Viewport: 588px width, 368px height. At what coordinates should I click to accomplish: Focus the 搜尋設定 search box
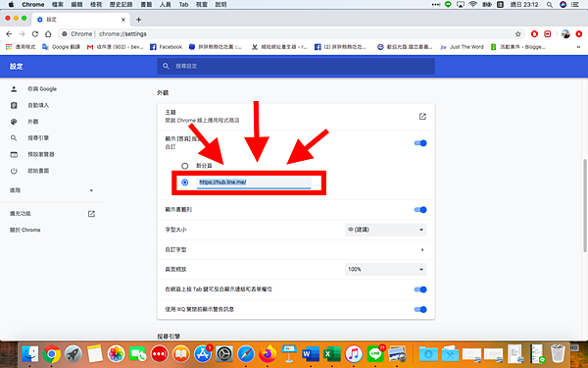pos(296,66)
